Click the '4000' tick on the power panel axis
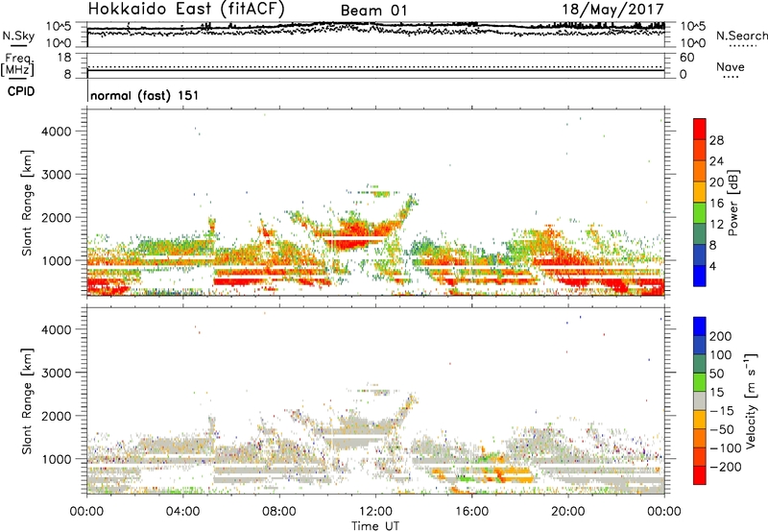The image size is (768, 532). click(x=57, y=132)
